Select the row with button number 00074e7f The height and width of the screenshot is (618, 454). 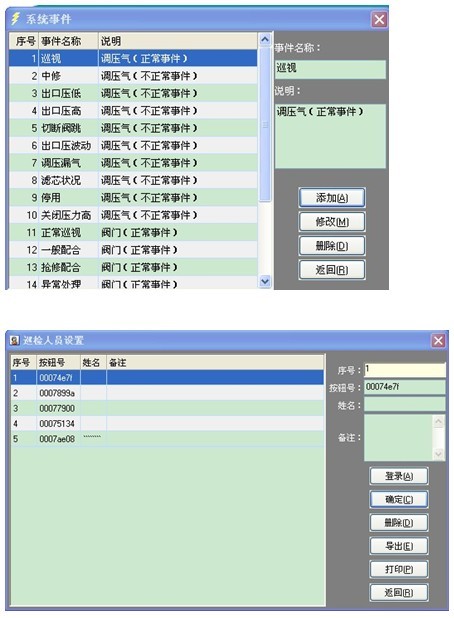[x=167, y=378]
